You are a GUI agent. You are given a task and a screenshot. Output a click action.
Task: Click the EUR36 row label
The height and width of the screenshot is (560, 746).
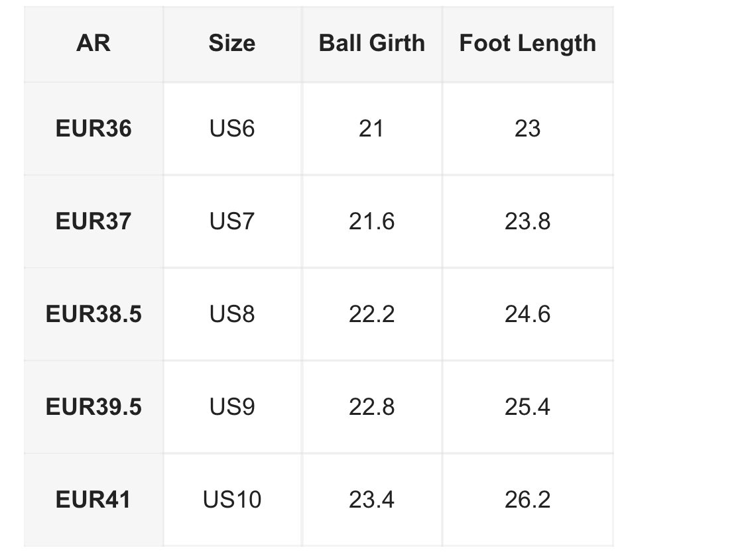click(93, 129)
